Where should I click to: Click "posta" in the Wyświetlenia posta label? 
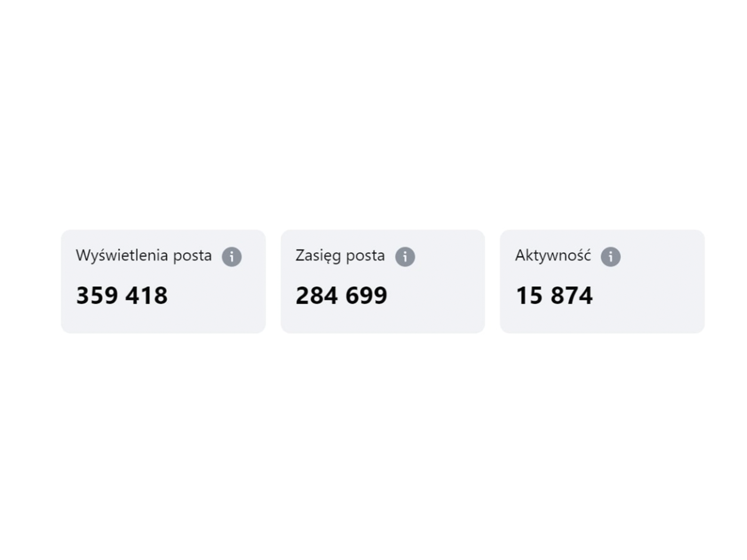(x=192, y=256)
